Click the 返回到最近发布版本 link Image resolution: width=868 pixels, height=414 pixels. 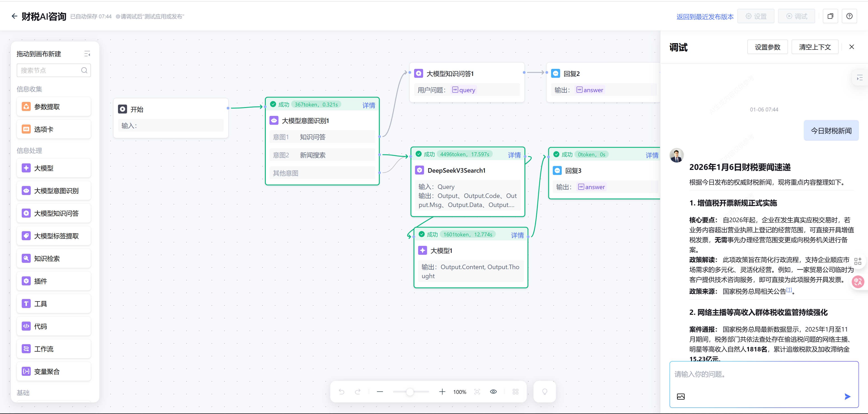tap(705, 16)
